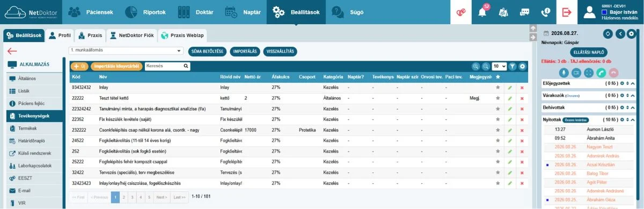Open the chat messages icon in header
The width and height of the screenshot is (644, 209).
click(524, 12)
